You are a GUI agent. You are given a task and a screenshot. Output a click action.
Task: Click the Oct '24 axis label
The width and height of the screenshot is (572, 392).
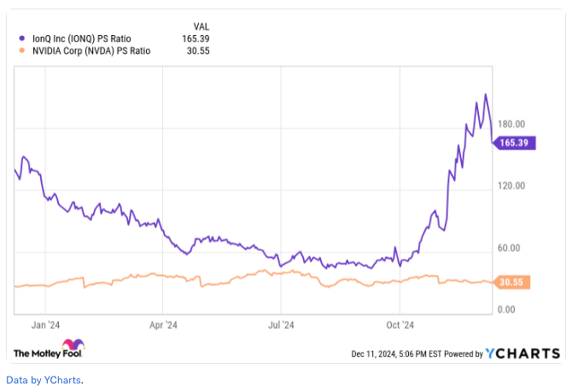pyautogui.click(x=400, y=325)
